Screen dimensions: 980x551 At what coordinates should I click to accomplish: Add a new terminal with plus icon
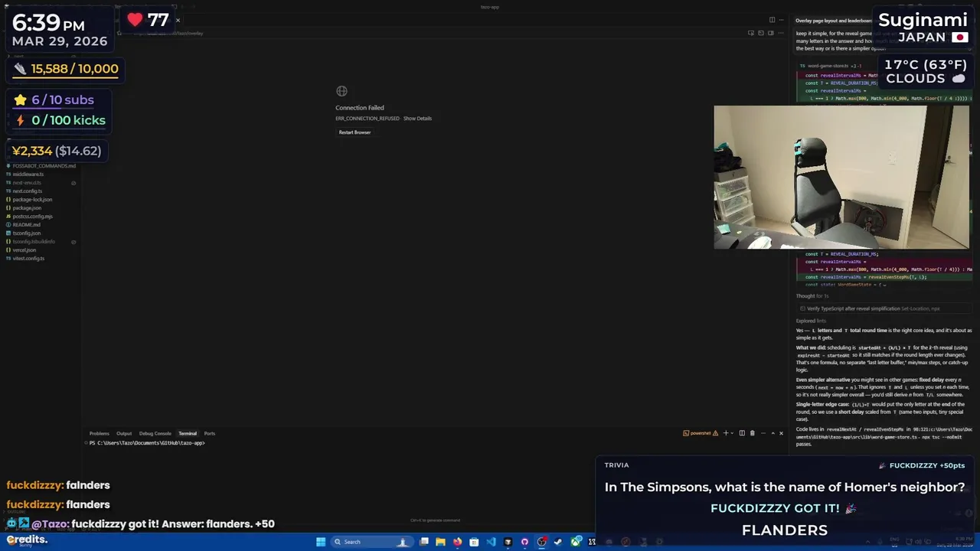click(x=726, y=433)
